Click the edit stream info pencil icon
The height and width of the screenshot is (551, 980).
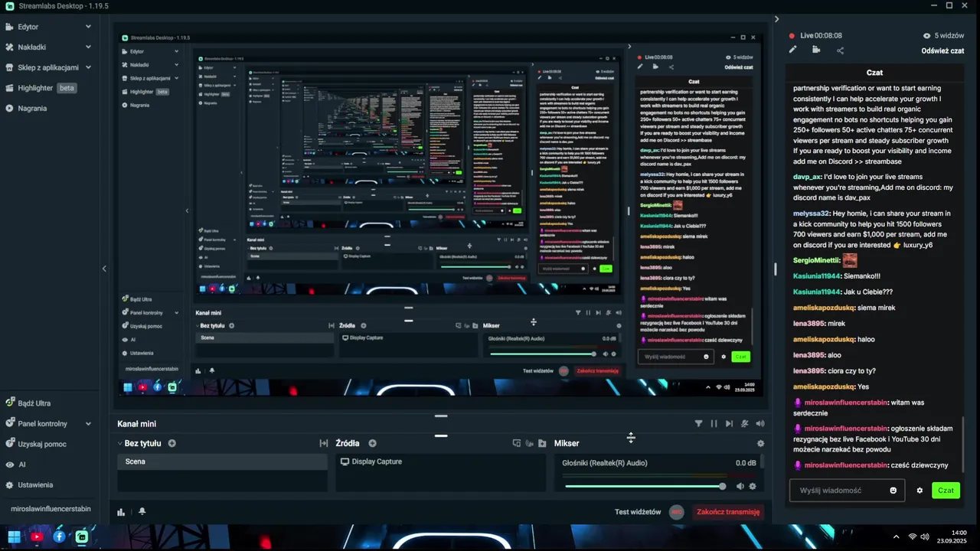(x=793, y=50)
